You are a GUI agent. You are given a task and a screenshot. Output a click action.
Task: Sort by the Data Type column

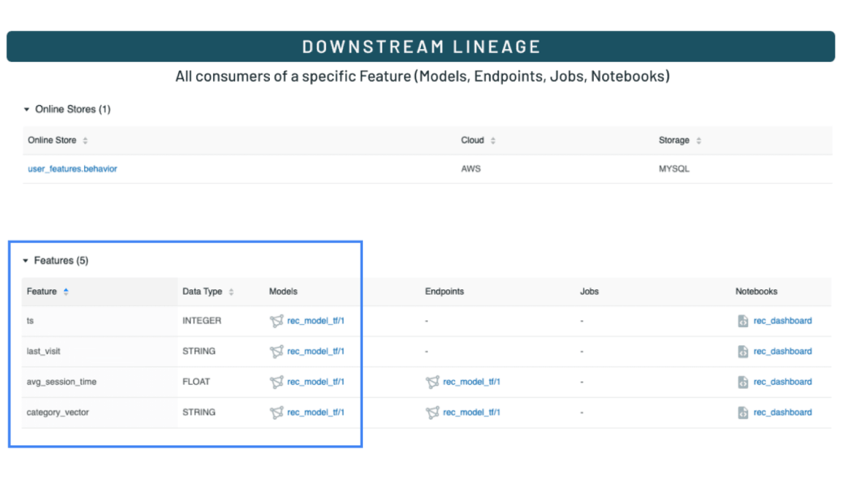tap(231, 292)
